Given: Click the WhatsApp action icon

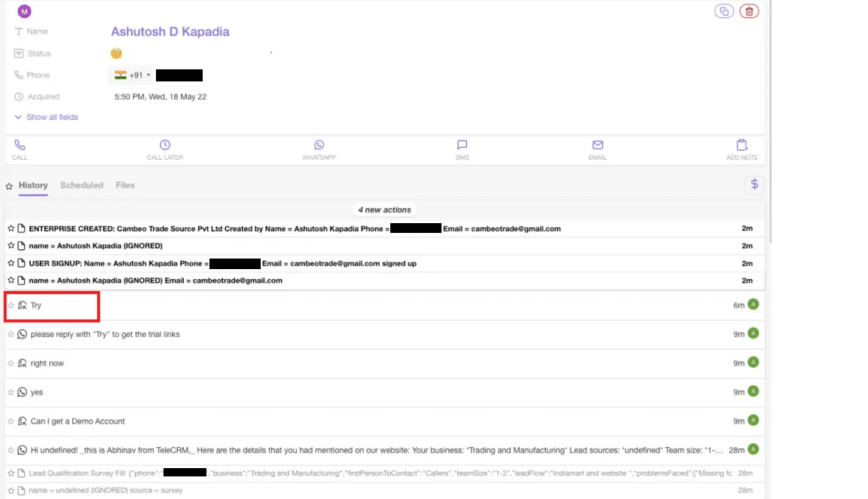Looking at the screenshot, I should click(319, 145).
